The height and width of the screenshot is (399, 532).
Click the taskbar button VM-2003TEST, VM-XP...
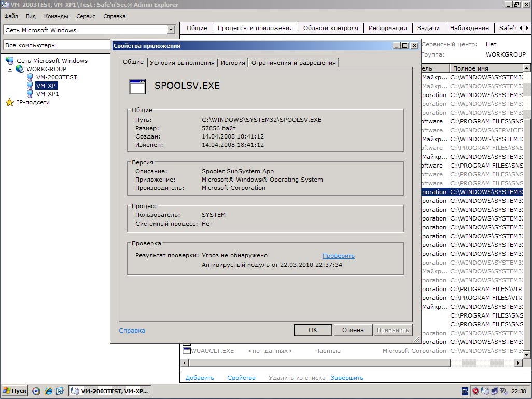(110, 391)
